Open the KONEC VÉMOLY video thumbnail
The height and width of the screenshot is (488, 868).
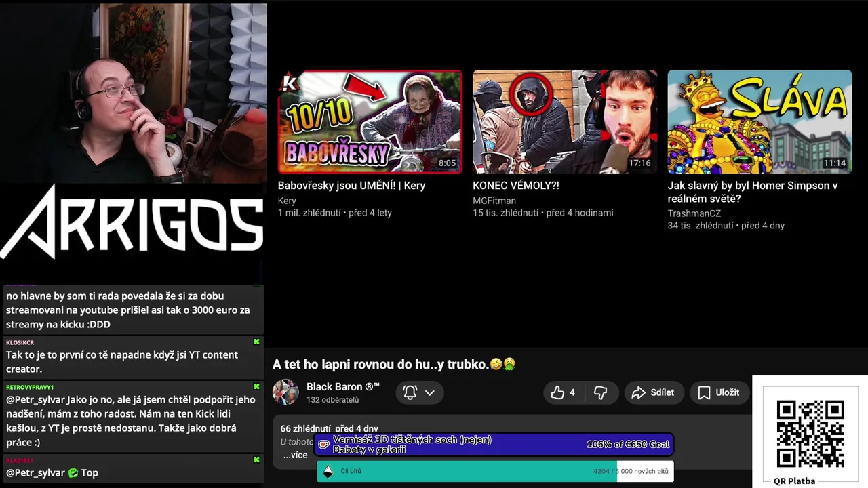pyautogui.click(x=565, y=122)
